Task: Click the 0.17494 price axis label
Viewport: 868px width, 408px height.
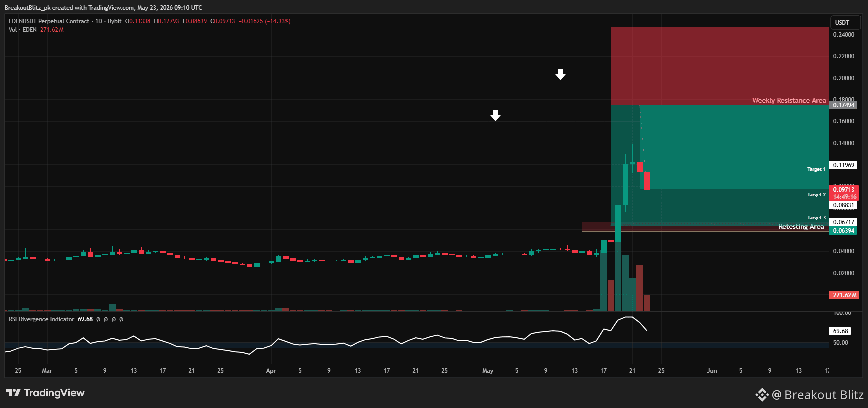Action: (x=844, y=105)
